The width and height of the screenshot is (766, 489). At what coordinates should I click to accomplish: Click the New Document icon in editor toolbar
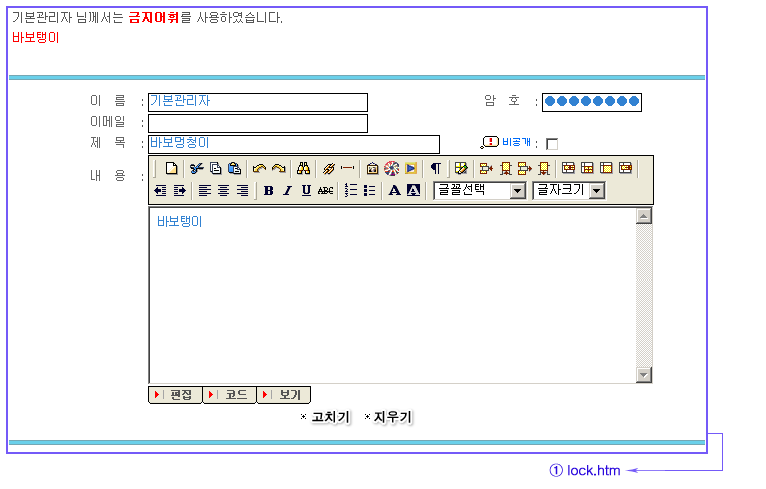coord(171,168)
